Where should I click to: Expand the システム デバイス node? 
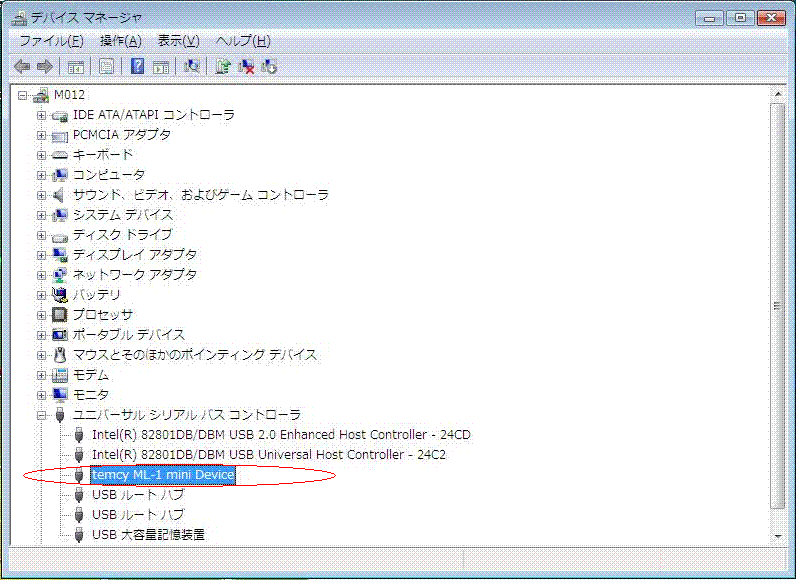tap(42, 215)
